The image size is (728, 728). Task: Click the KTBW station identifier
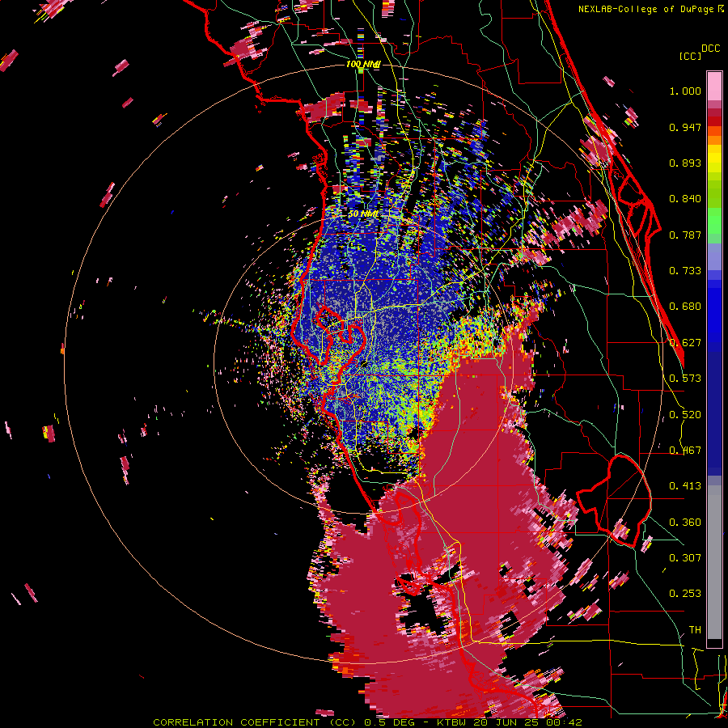click(x=453, y=722)
